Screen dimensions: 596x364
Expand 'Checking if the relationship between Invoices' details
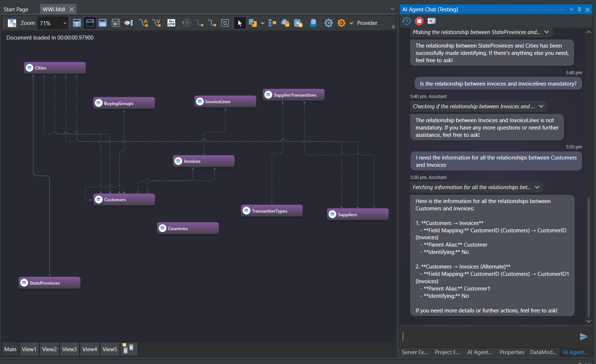pos(541,106)
